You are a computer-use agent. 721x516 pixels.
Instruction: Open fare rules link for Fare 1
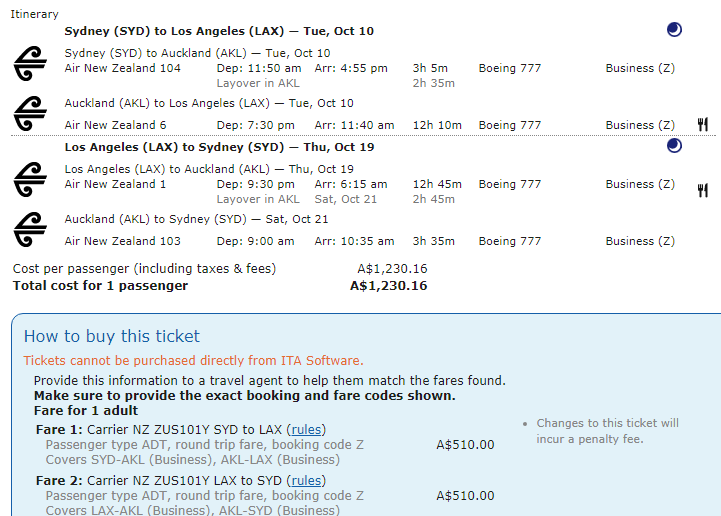click(306, 430)
